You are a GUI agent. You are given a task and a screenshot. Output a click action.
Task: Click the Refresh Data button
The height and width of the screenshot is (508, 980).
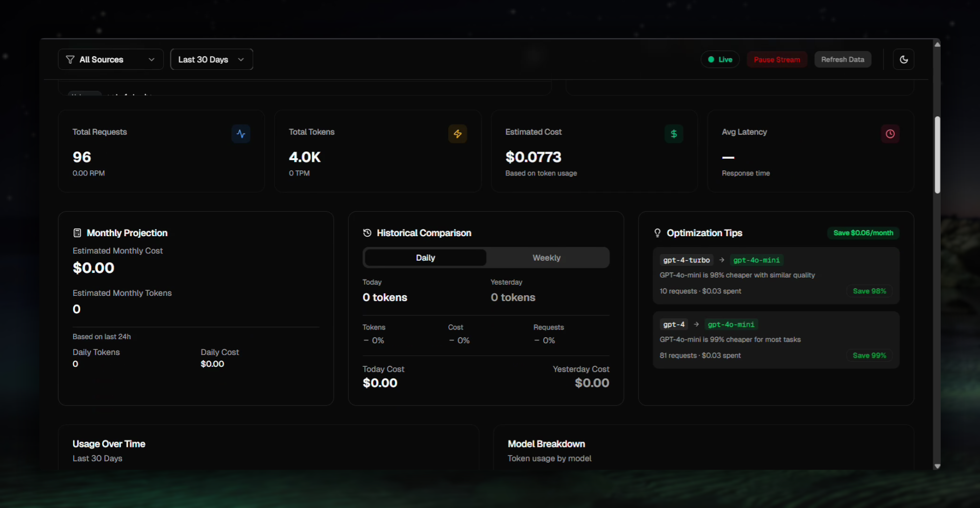842,60
